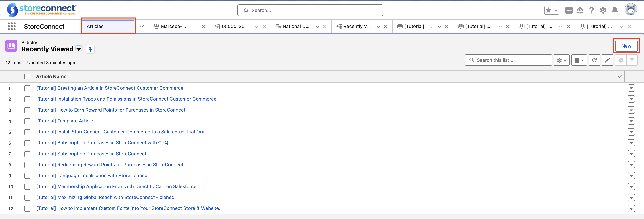Open Installation Types and Pemissions article
The image size is (644, 219).
click(x=126, y=99)
